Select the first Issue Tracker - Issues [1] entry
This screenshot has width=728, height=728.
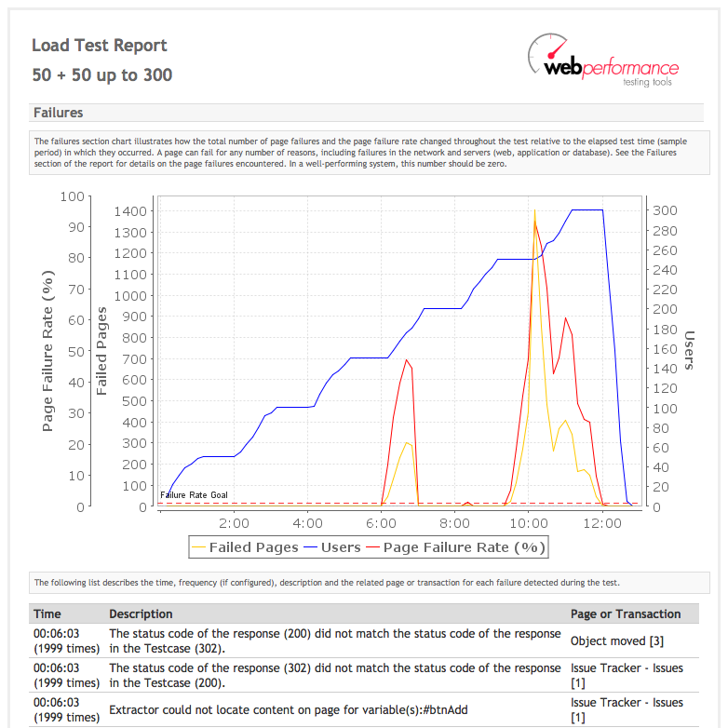pos(627,676)
